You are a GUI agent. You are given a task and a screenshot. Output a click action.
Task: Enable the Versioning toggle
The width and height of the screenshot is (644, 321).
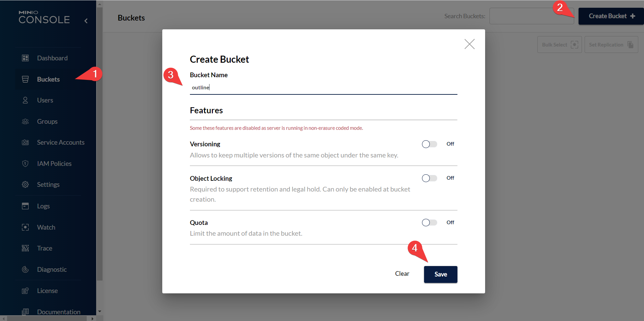coord(429,144)
